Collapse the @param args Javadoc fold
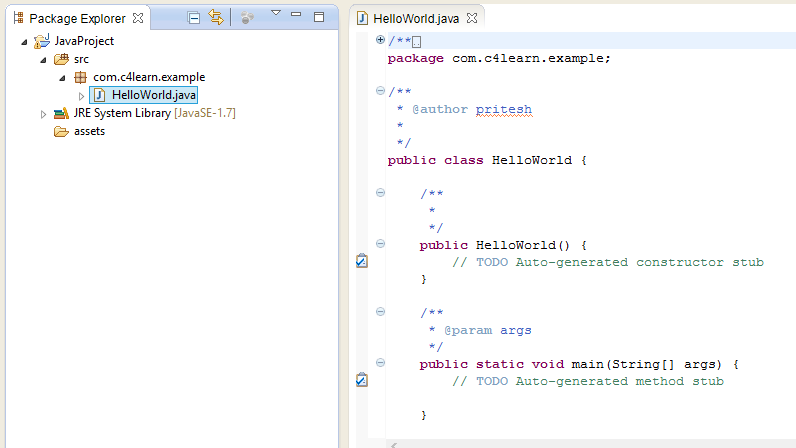The width and height of the screenshot is (796, 448). pyautogui.click(x=380, y=311)
